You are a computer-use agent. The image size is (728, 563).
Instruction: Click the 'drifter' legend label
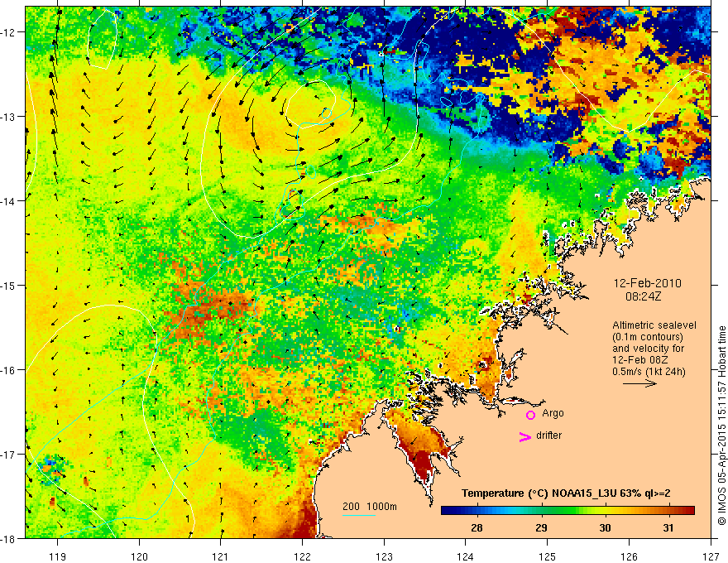pos(548,435)
